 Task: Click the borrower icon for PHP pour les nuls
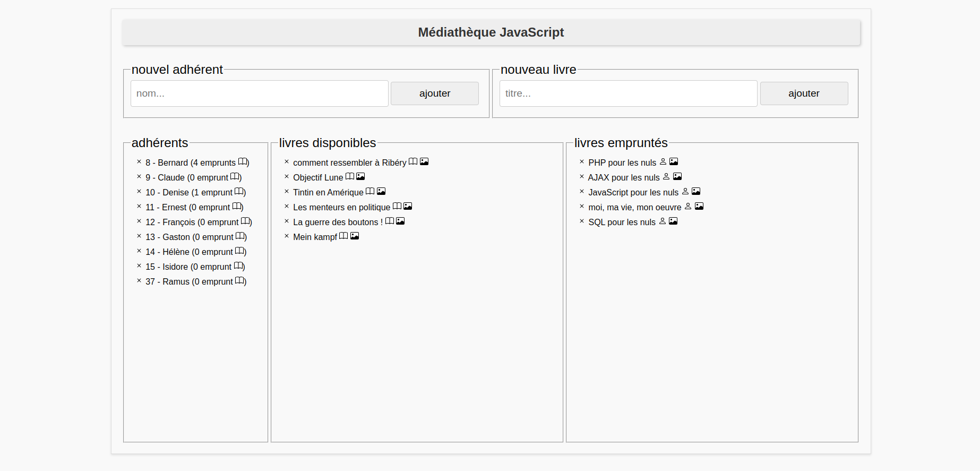pyautogui.click(x=663, y=161)
